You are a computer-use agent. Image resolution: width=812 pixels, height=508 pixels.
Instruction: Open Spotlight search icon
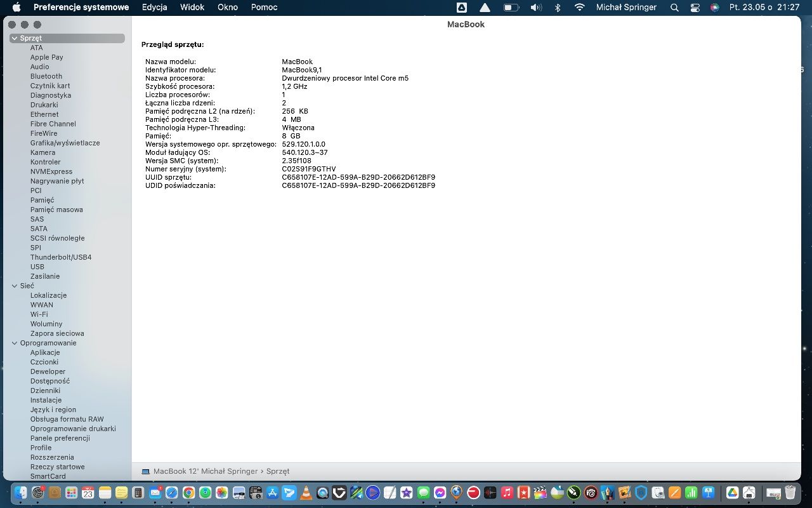(x=674, y=8)
